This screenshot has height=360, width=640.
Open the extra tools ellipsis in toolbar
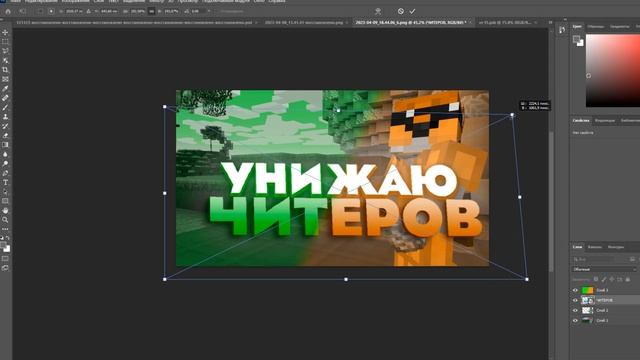[5, 229]
